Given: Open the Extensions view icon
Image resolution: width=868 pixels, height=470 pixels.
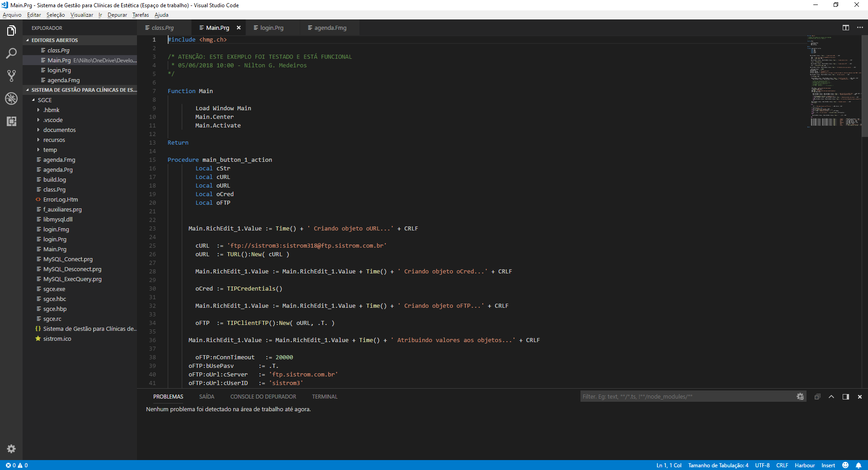Looking at the screenshot, I should pyautogui.click(x=11, y=121).
